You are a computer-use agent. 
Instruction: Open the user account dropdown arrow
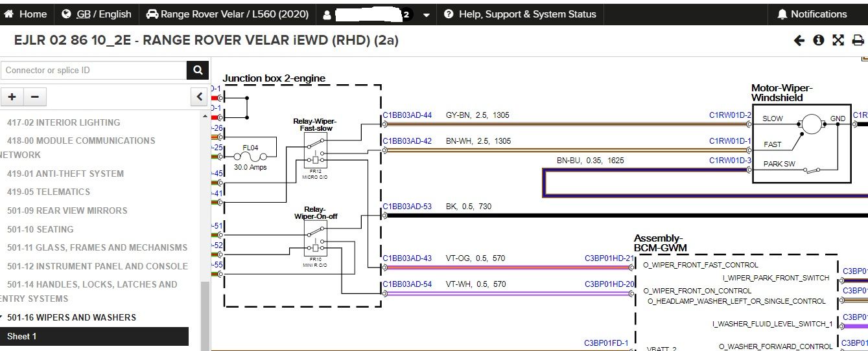(x=426, y=14)
